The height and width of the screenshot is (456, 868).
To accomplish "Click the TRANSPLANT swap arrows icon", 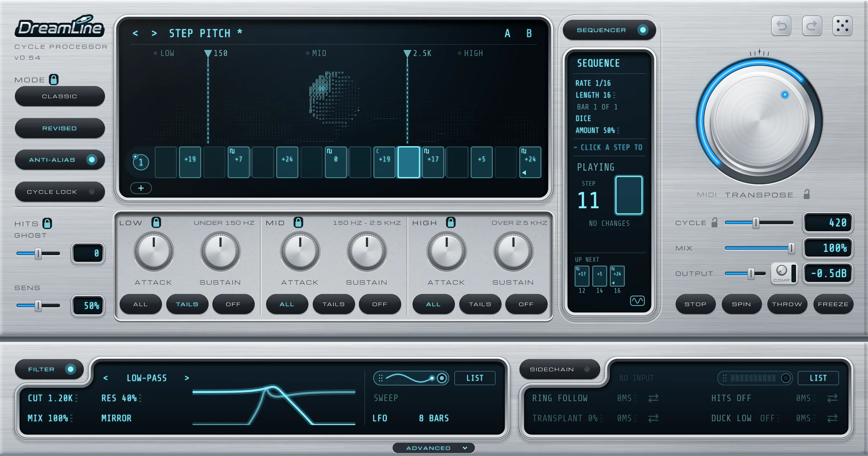I will 653,418.
